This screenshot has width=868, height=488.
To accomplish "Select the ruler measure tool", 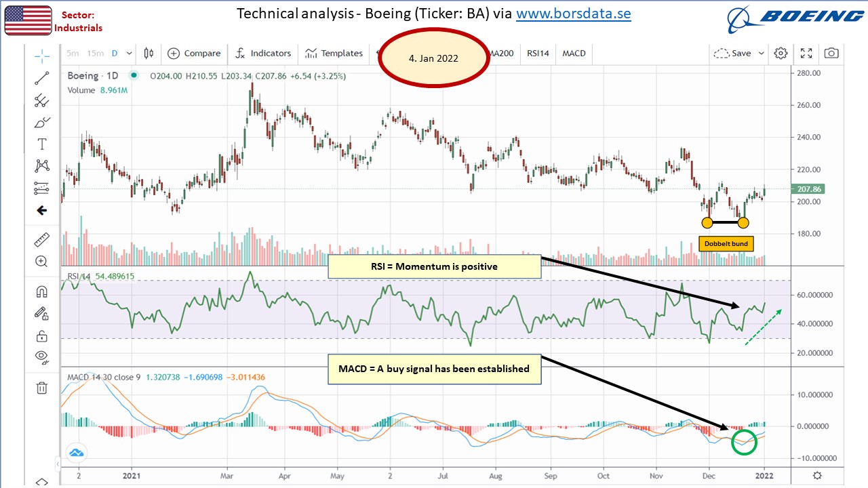I will [x=41, y=240].
